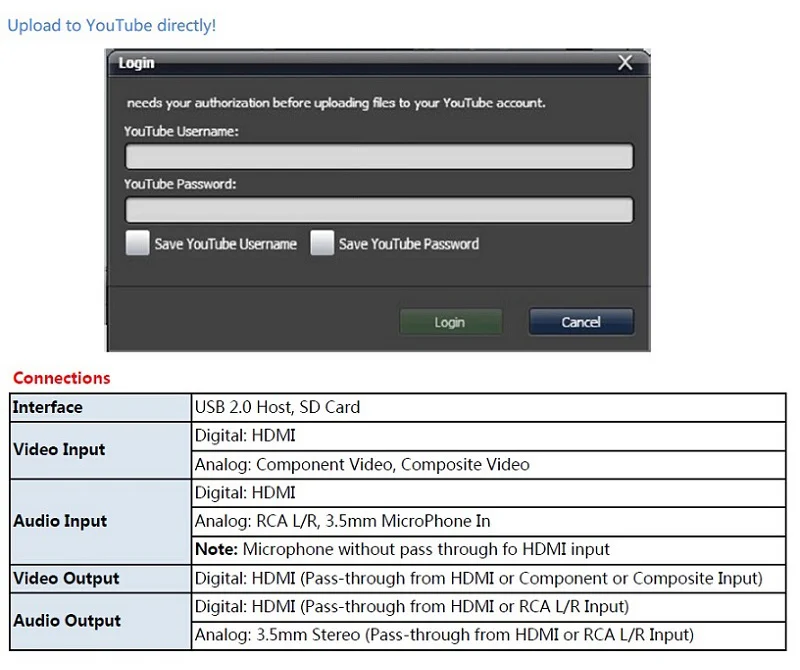Image resolution: width=800 pixels, height=670 pixels.
Task: Click the 'Login' dialog title text
Action: (x=136, y=63)
